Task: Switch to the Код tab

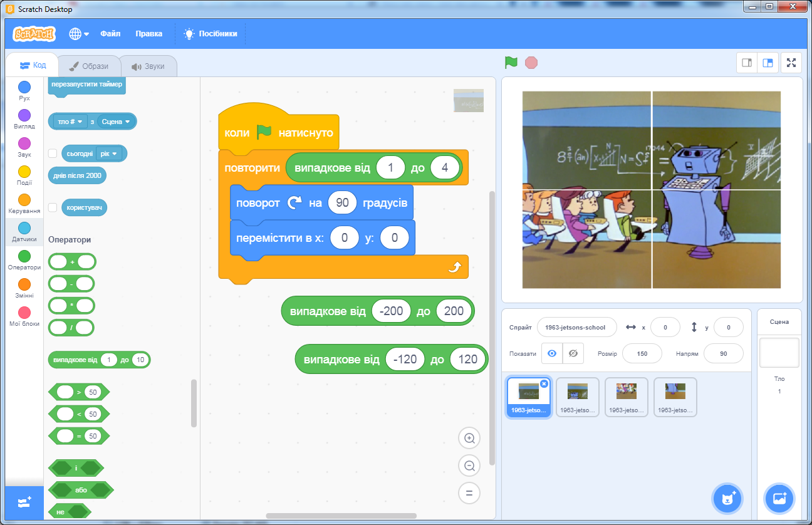Action: [33, 65]
